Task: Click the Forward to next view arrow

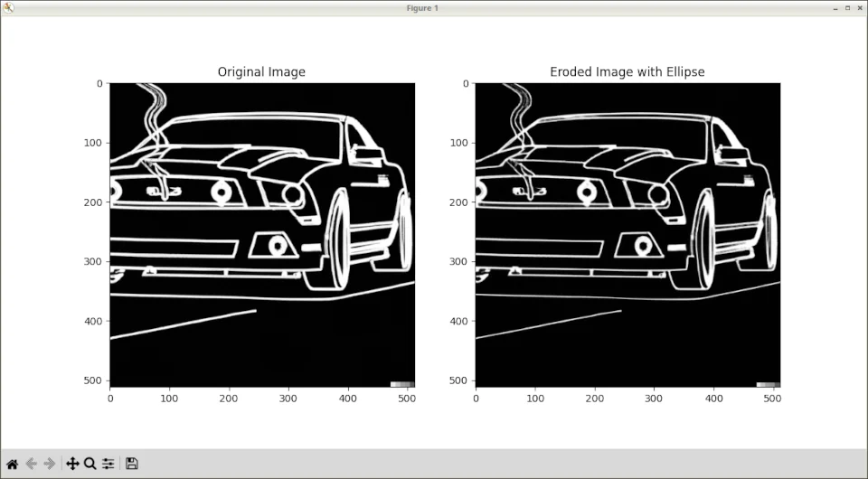Action: (x=49, y=464)
